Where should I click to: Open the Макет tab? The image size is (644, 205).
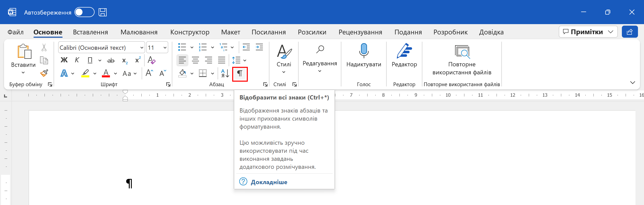230,32
